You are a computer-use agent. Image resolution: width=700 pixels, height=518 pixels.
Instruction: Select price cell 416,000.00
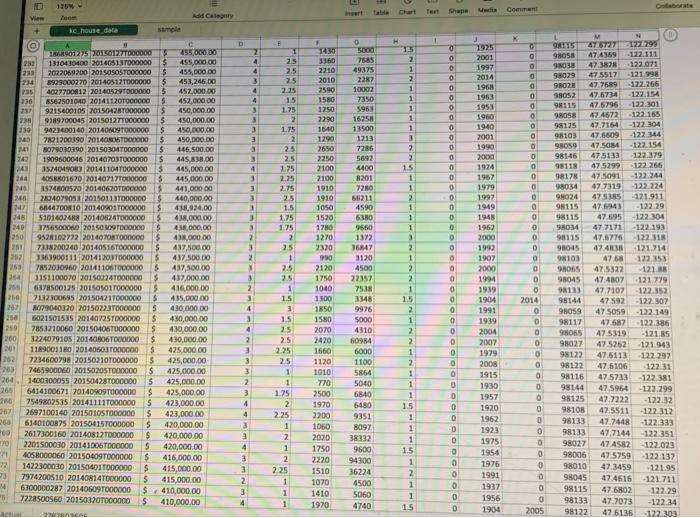[175, 458]
